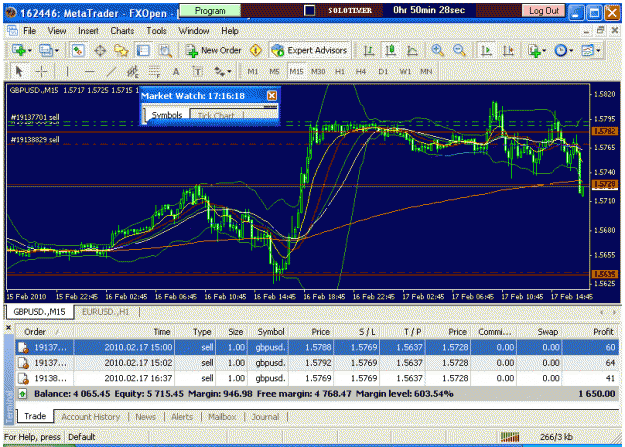Open the Indicators list dropdown icon
The height and width of the screenshot is (447, 625).
click(x=535, y=51)
